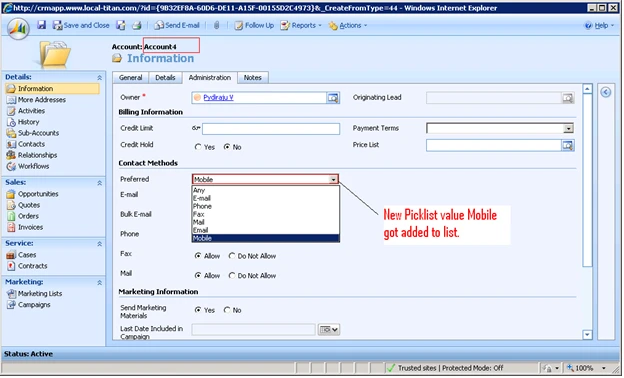This screenshot has width=624, height=378.
Task: Switch to the Details tab
Action: pos(165,78)
